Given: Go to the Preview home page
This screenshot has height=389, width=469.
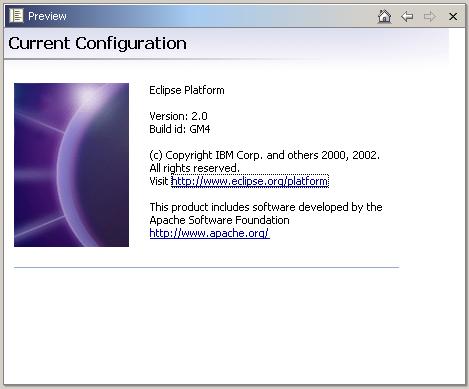Looking at the screenshot, I should (x=384, y=16).
